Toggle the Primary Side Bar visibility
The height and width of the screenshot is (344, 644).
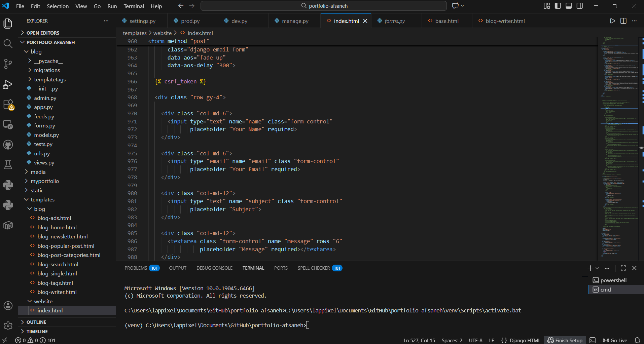click(558, 6)
